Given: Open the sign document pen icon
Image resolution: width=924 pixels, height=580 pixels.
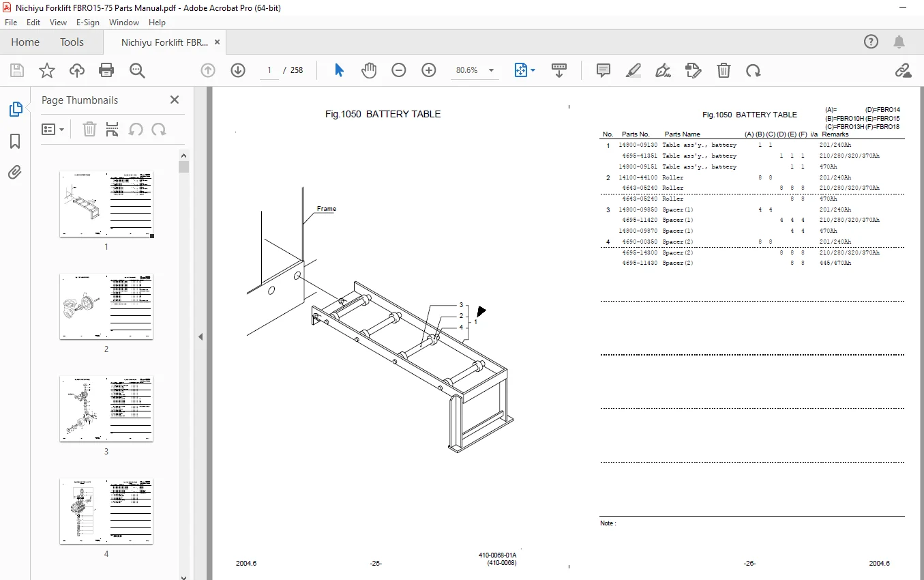Looking at the screenshot, I should pos(663,70).
